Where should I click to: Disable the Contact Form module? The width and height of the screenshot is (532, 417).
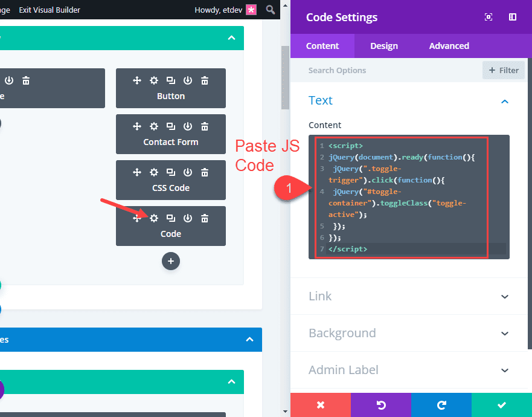coord(187,126)
